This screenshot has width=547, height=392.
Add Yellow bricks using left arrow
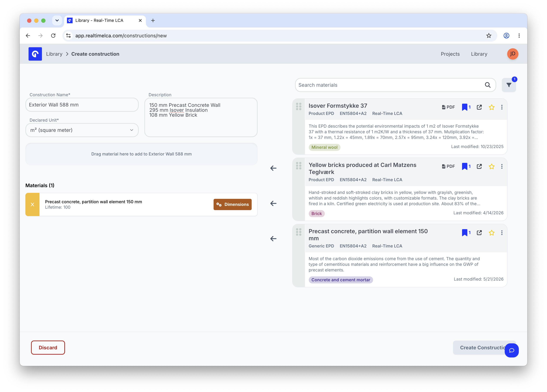coord(273,203)
